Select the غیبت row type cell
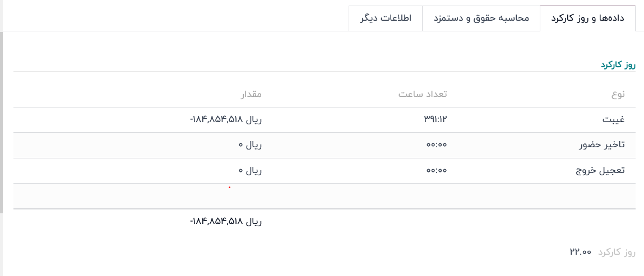Image resolution: width=644 pixels, height=276 pixels. click(x=613, y=119)
